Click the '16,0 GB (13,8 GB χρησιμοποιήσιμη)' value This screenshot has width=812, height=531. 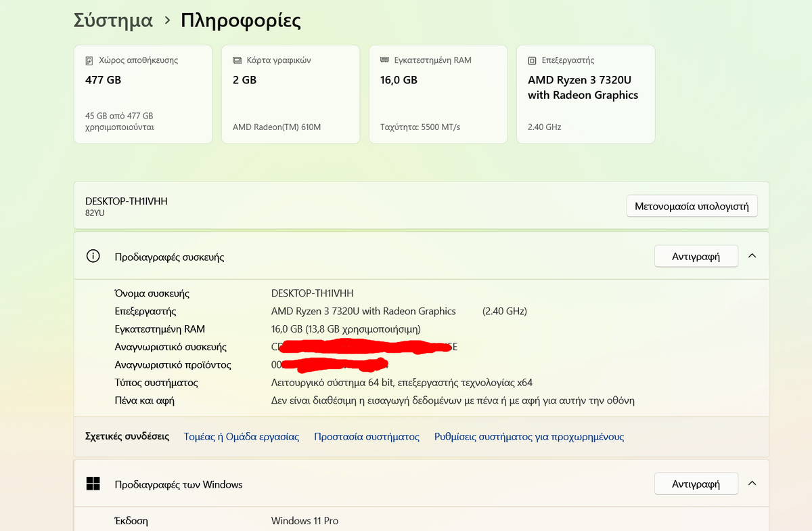[346, 328]
